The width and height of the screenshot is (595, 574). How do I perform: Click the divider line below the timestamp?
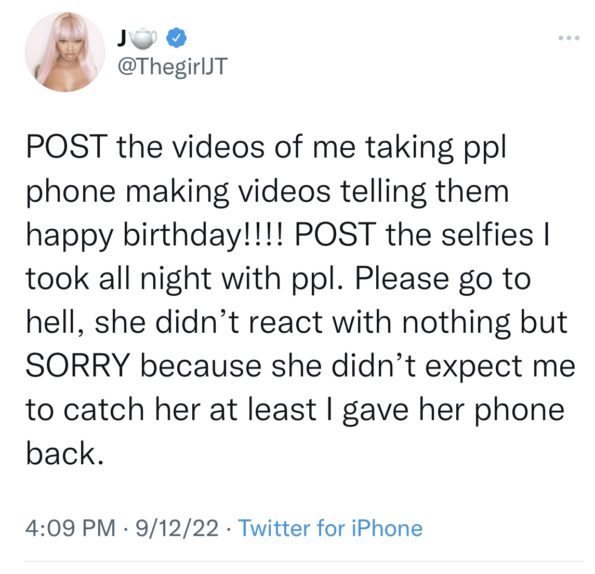[304, 561]
